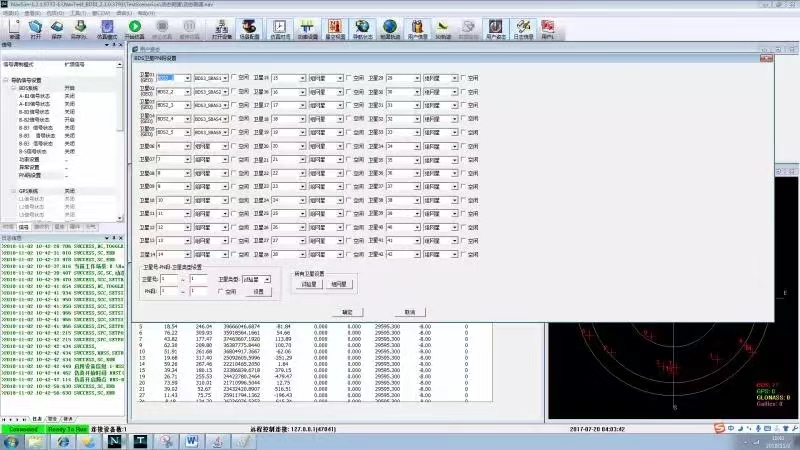800x450 pixels.
Task: Click the last red toolbar icon
Action: 547,29
